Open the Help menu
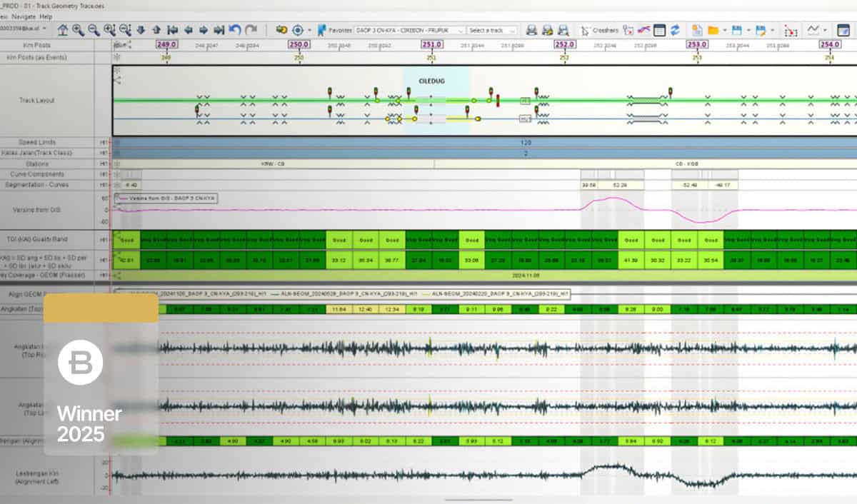 46,15
